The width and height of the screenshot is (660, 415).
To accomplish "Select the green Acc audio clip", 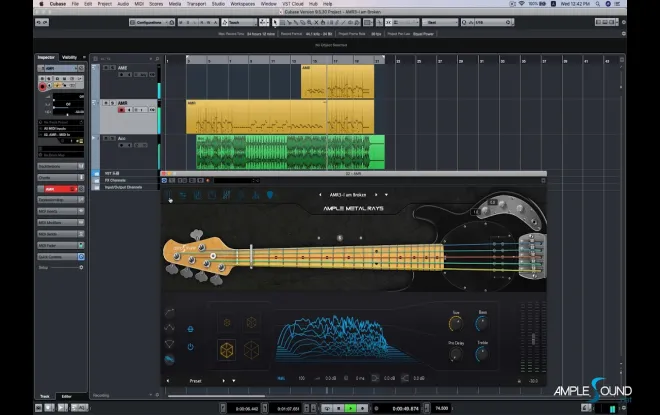I will point(290,152).
